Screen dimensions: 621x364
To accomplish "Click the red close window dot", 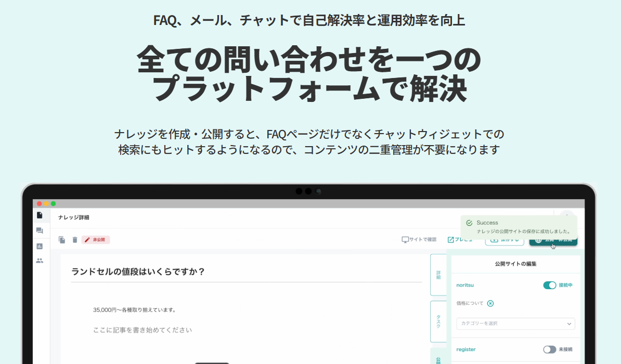I will 39,204.
